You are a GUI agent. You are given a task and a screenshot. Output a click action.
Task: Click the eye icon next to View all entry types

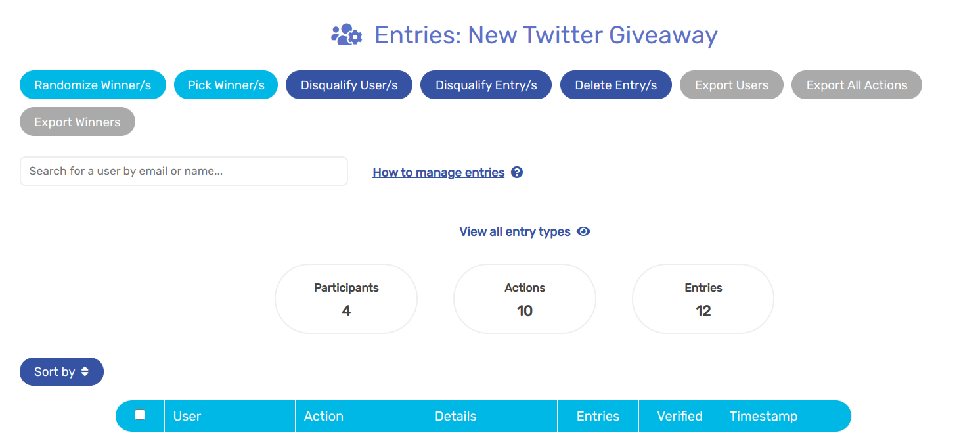[x=583, y=231]
